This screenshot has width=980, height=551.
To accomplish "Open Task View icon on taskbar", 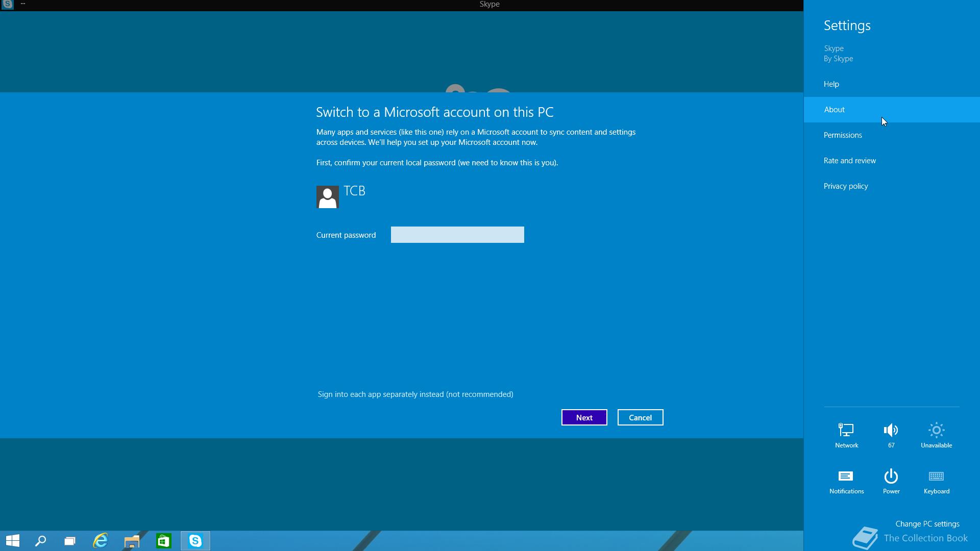I will tap(70, 541).
